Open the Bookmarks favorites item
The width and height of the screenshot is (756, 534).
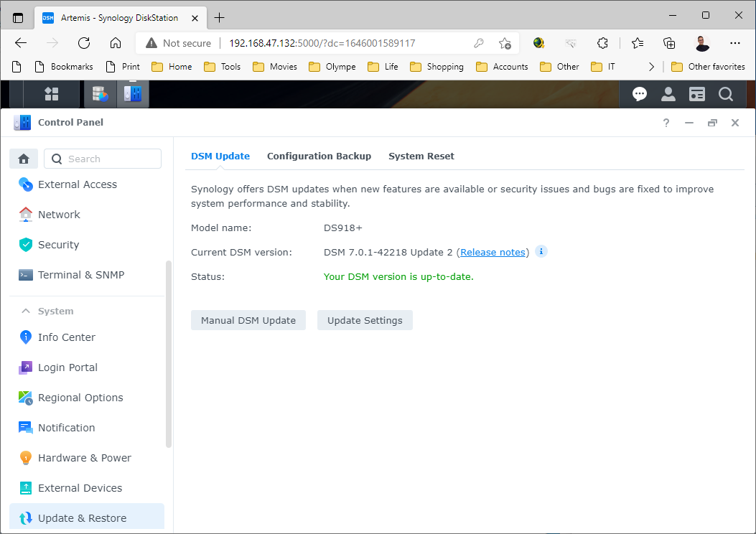(64, 67)
